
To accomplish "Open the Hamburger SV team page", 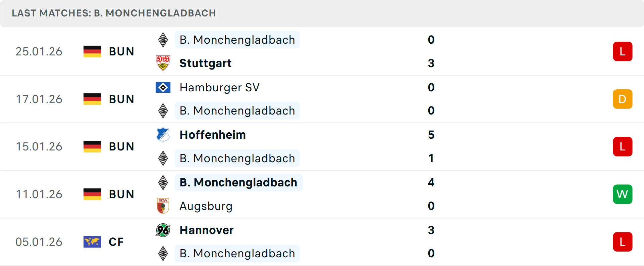I will pos(219,87).
